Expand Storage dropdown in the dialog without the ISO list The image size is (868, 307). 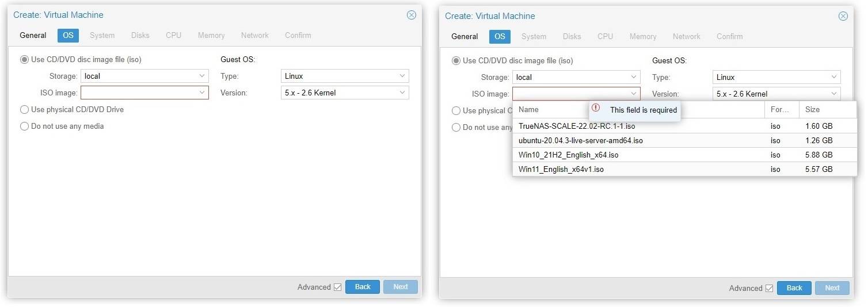tap(202, 76)
